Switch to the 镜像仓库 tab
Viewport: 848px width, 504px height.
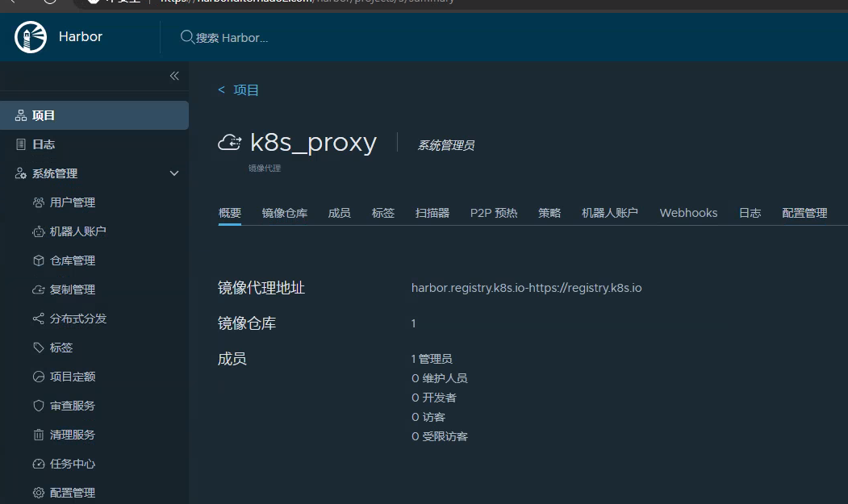tap(285, 213)
